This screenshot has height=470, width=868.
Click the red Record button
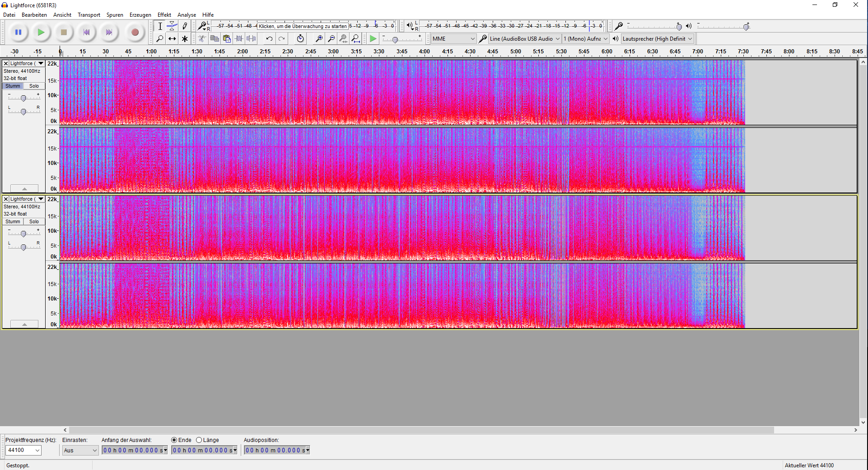click(135, 32)
